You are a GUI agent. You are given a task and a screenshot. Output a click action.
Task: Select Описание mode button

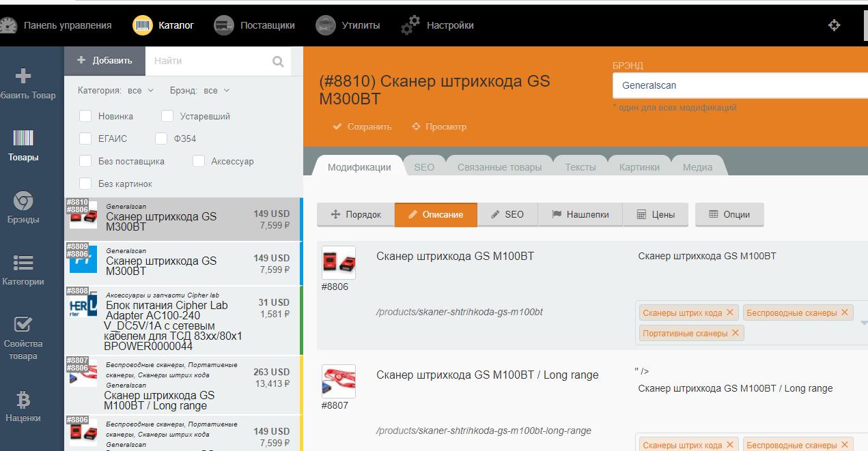[x=436, y=214]
